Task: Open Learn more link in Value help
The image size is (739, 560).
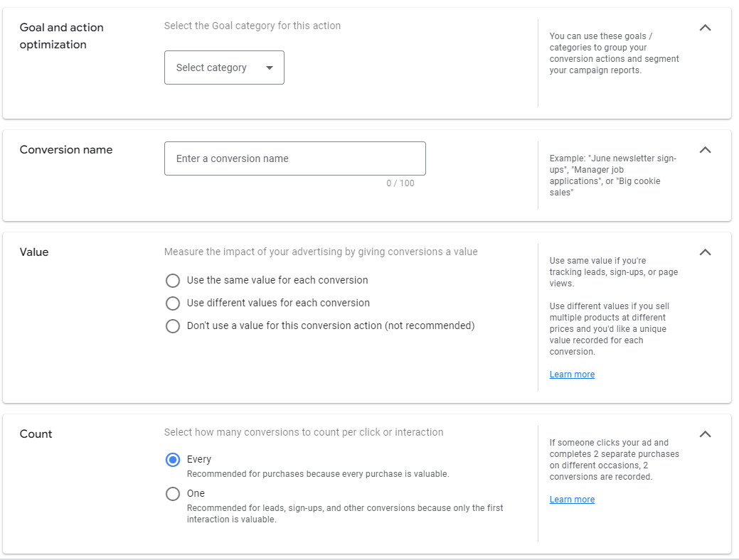Action: (572, 375)
